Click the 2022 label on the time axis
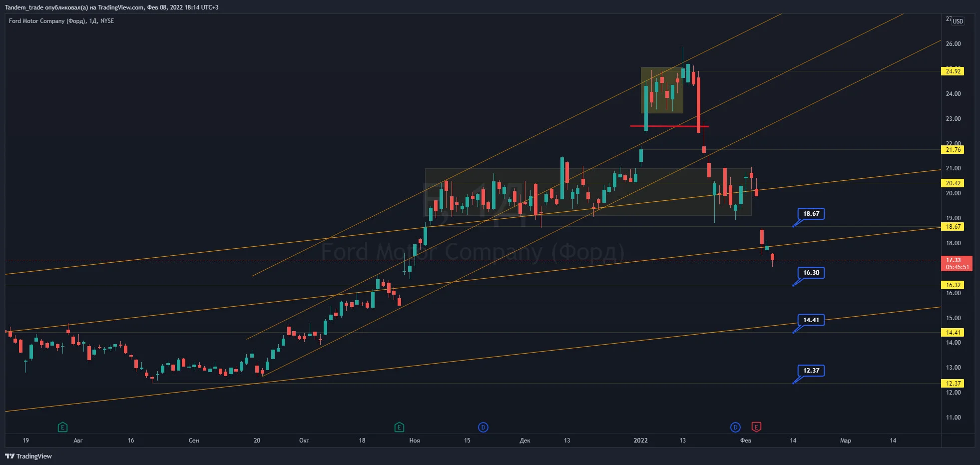The width and height of the screenshot is (980, 465). (640, 441)
